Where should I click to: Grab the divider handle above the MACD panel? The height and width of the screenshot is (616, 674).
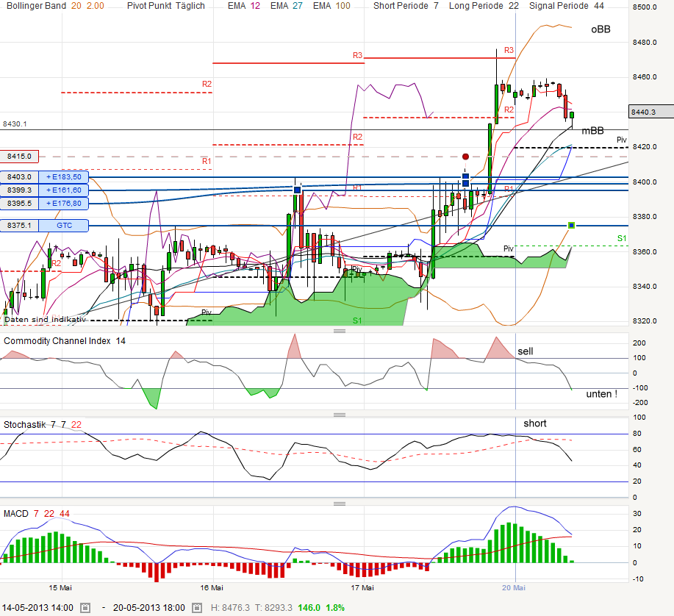[340, 504]
